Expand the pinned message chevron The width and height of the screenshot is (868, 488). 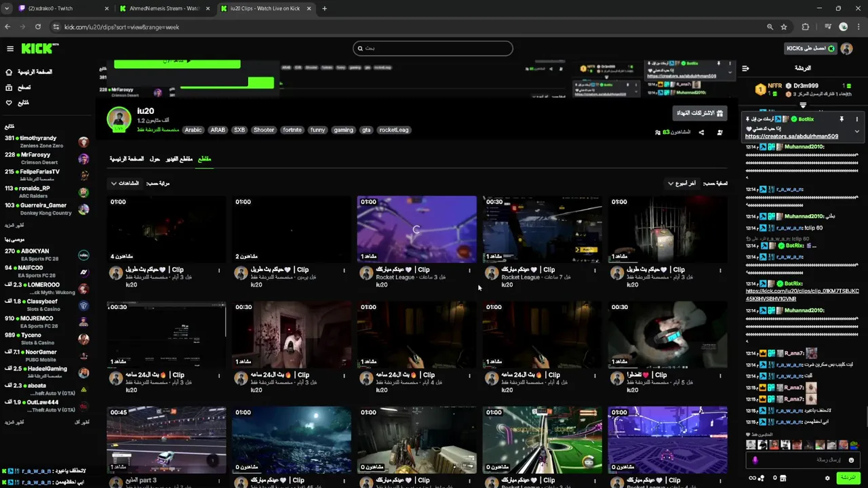coord(856,131)
